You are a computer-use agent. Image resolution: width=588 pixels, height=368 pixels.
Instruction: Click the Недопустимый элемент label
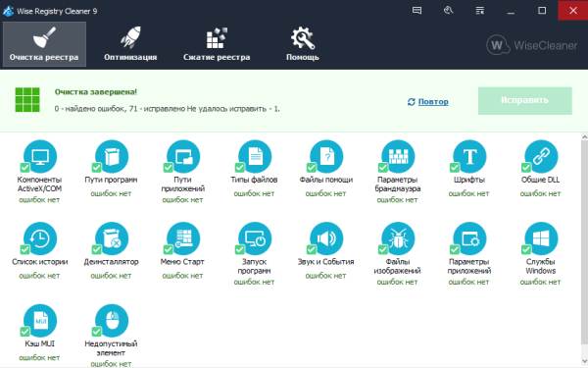pyautogui.click(x=111, y=348)
